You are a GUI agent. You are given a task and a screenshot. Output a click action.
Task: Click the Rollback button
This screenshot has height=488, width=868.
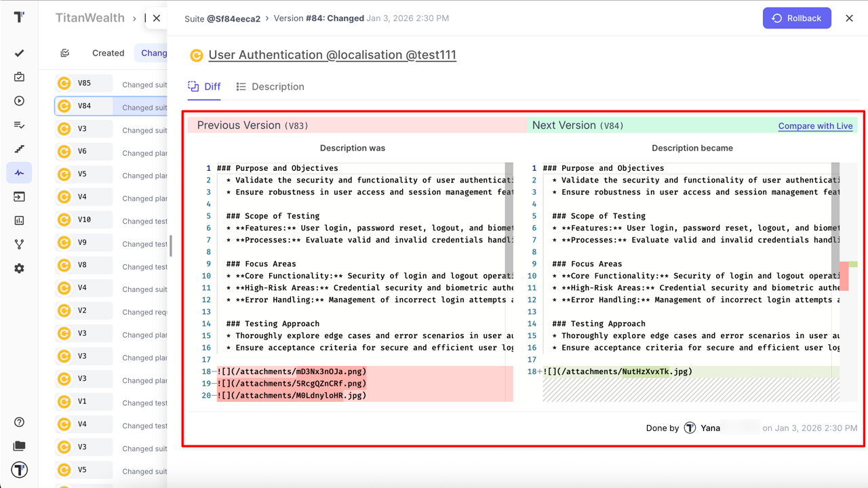(x=797, y=18)
